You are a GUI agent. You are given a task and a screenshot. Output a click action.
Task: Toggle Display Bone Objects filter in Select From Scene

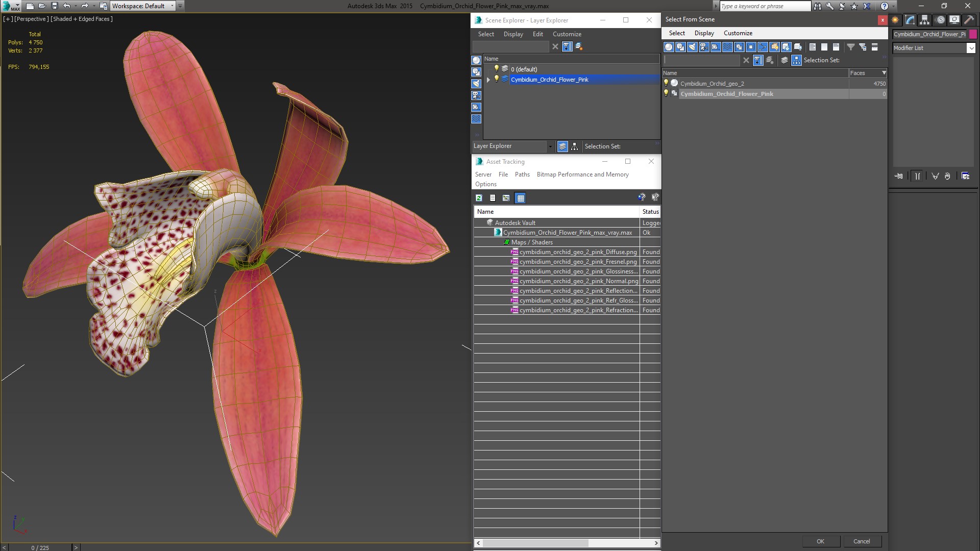(763, 47)
